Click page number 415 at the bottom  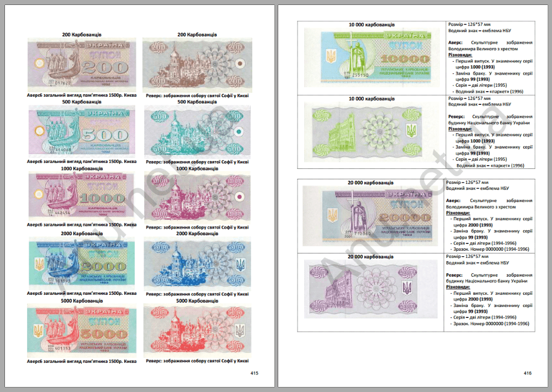pyautogui.click(x=254, y=373)
